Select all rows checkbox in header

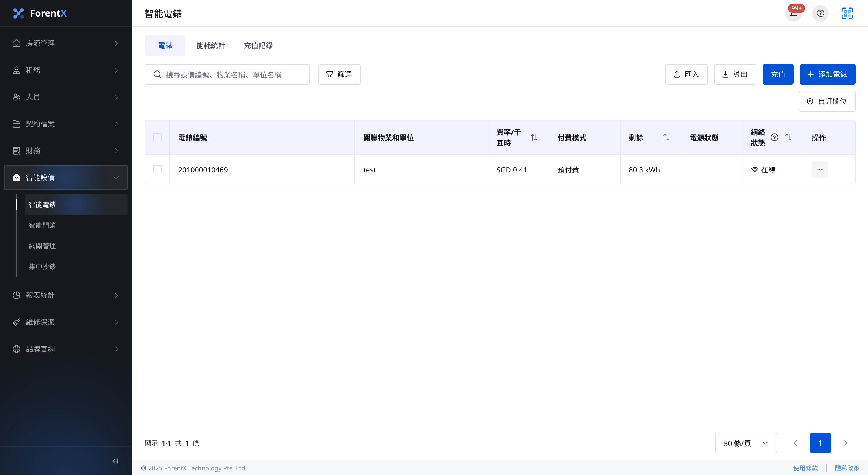tap(157, 137)
